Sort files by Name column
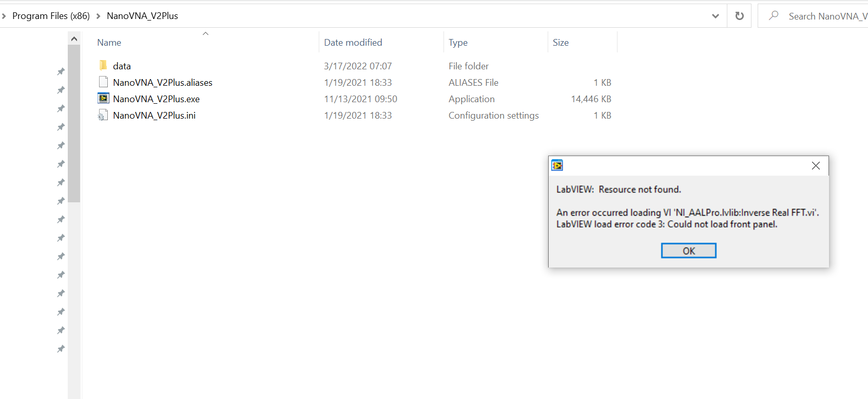Image resolution: width=868 pixels, height=399 pixels. click(x=205, y=43)
